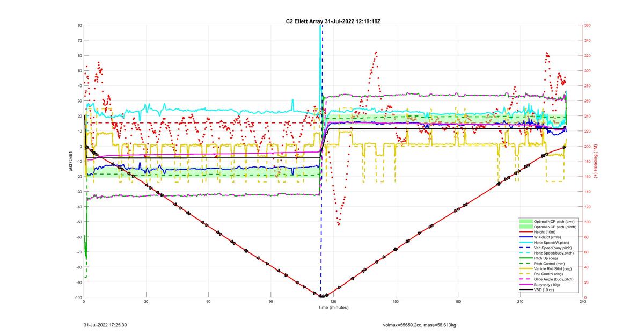
Task: Select legend entry 'Height (10m)'
Action: click(546, 231)
